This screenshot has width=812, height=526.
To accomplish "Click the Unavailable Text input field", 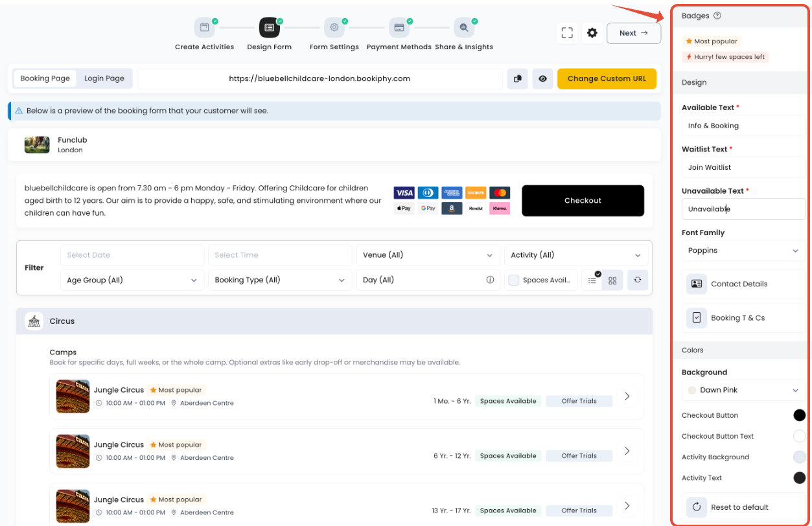I will (743, 209).
